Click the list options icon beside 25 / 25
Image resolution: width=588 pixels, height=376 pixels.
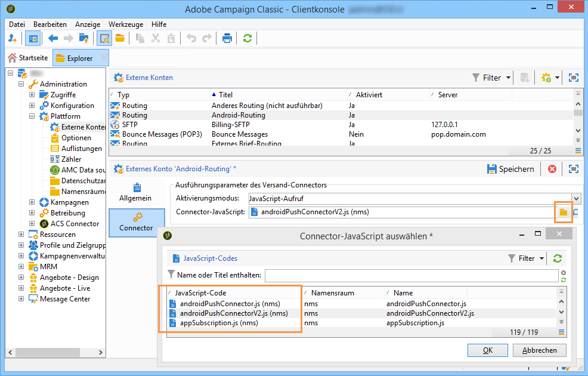coord(578,151)
